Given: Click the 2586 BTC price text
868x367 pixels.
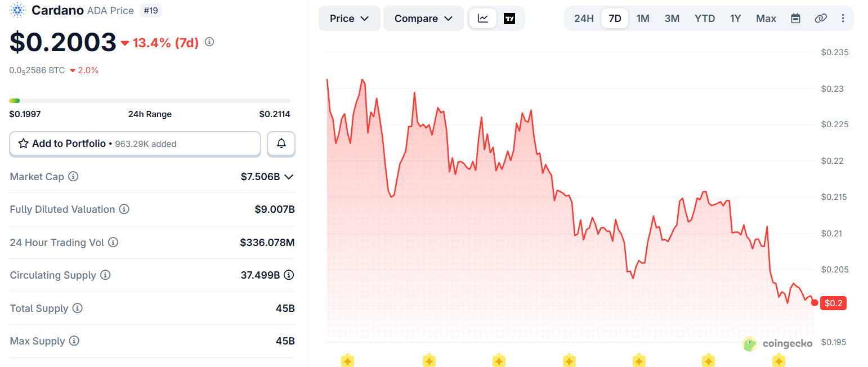Looking at the screenshot, I should (x=37, y=70).
